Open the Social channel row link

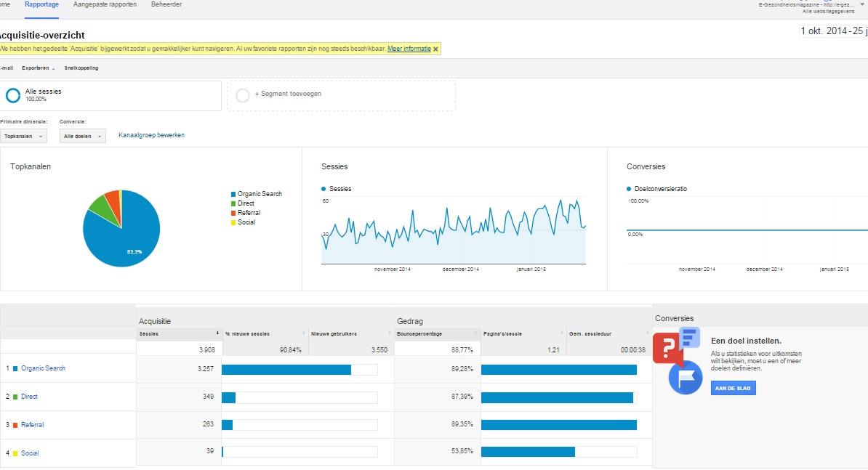(30, 453)
